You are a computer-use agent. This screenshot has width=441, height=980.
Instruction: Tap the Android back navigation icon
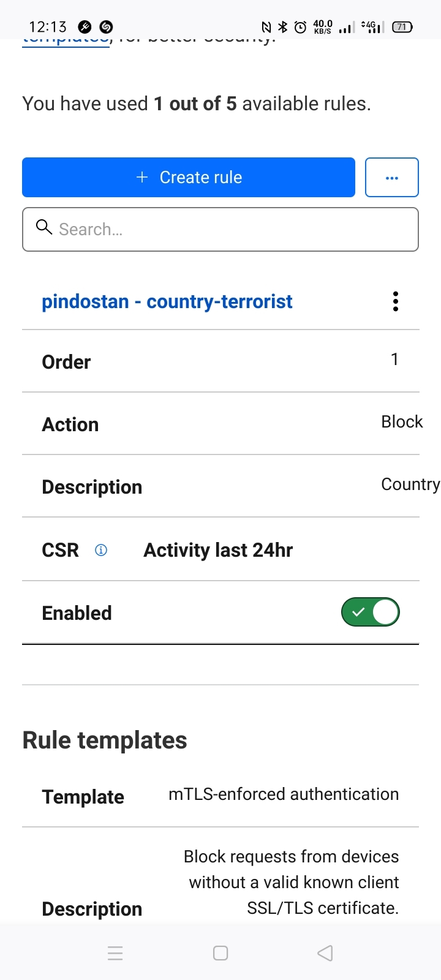coord(325,953)
